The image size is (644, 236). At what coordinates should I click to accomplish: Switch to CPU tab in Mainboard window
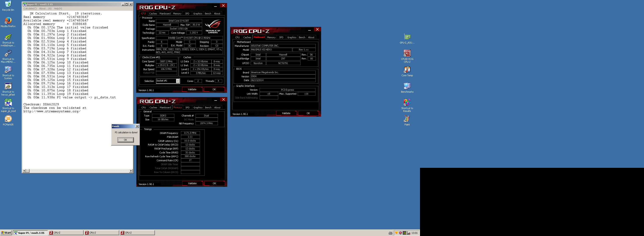(x=238, y=37)
